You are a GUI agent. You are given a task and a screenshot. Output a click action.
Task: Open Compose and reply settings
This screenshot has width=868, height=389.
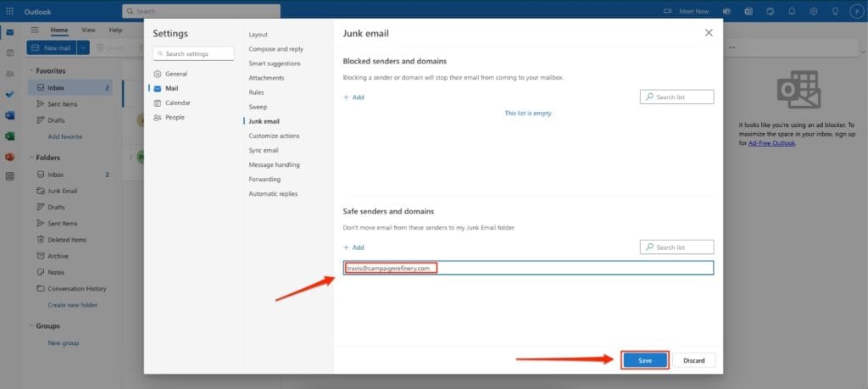(275, 48)
